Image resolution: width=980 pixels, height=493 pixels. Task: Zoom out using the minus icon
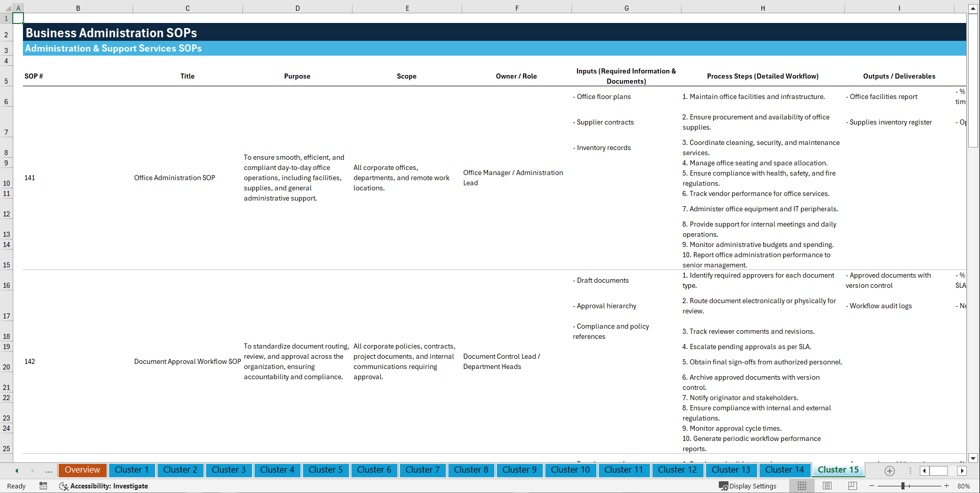871,486
